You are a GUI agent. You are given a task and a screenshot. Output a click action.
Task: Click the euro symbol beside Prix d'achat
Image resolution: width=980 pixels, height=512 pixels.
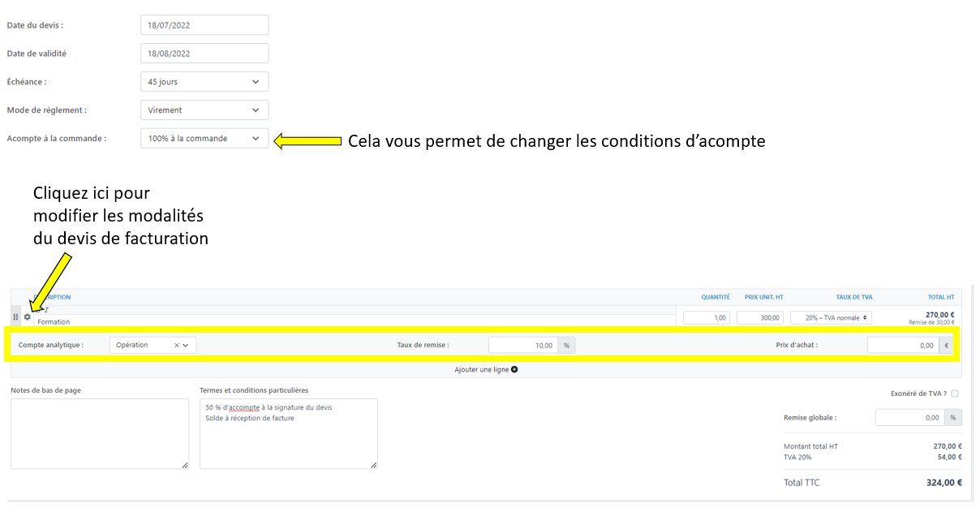tap(946, 346)
